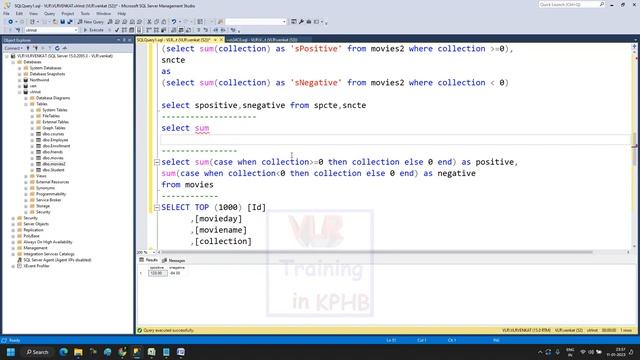Click the Undo icon in toolbar
Viewport: 640px width, 360px height.
point(174,22)
